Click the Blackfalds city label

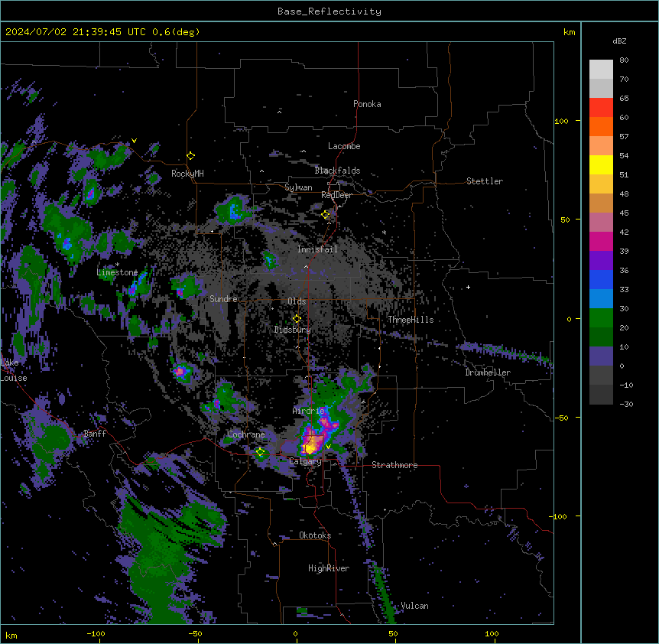[x=337, y=171]
